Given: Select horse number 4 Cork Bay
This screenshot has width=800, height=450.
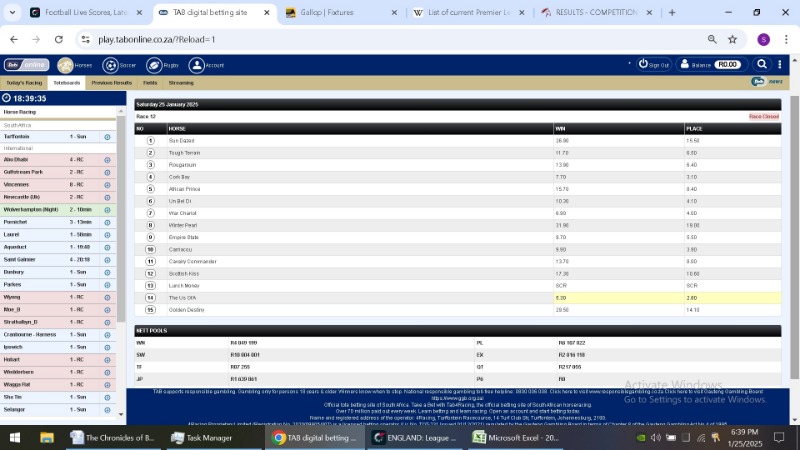Looking at the screenshot, I should (151, 177).
